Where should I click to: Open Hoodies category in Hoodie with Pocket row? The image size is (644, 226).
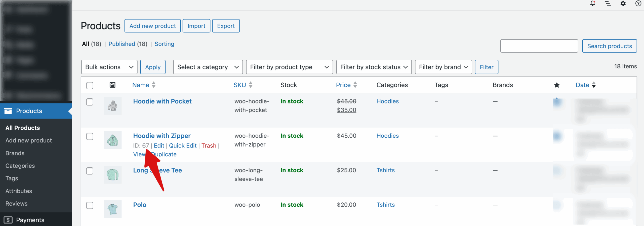coord(388,101)
